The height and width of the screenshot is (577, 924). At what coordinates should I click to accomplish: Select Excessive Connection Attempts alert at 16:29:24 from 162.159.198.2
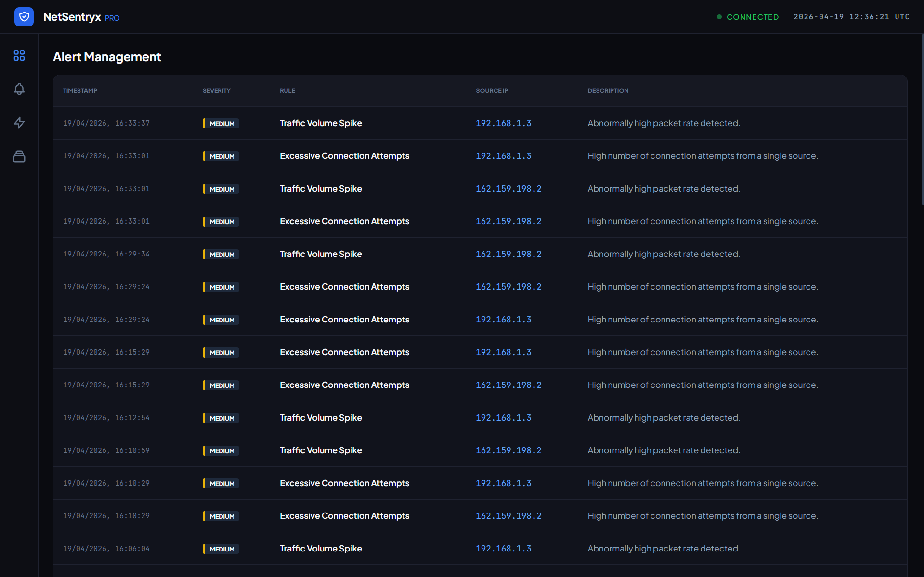(x=344, y=287)
